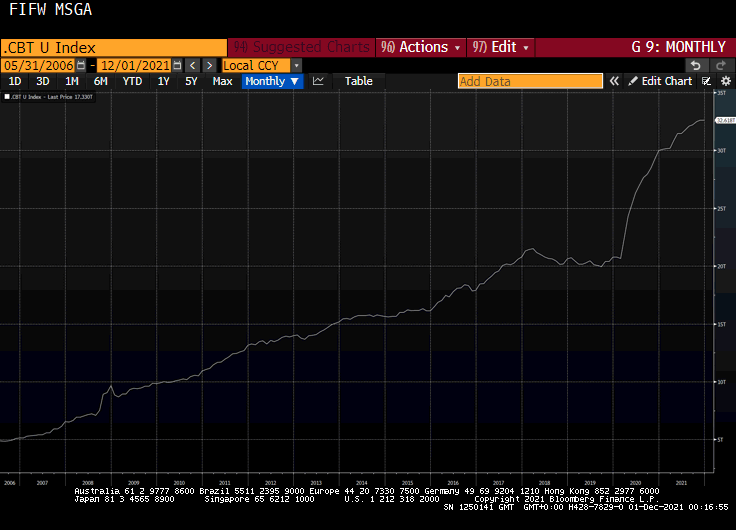
Task: Select the line chart type icon
Action: [318, 81]
